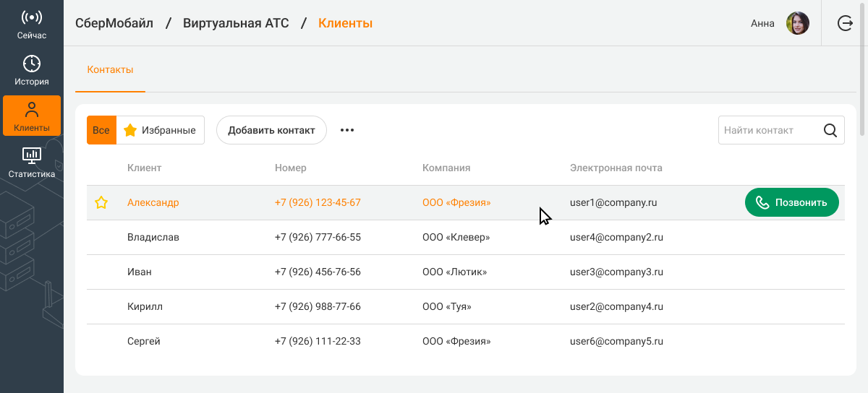
Task: Filter contacts by Избранные
Action: point(161,131)
